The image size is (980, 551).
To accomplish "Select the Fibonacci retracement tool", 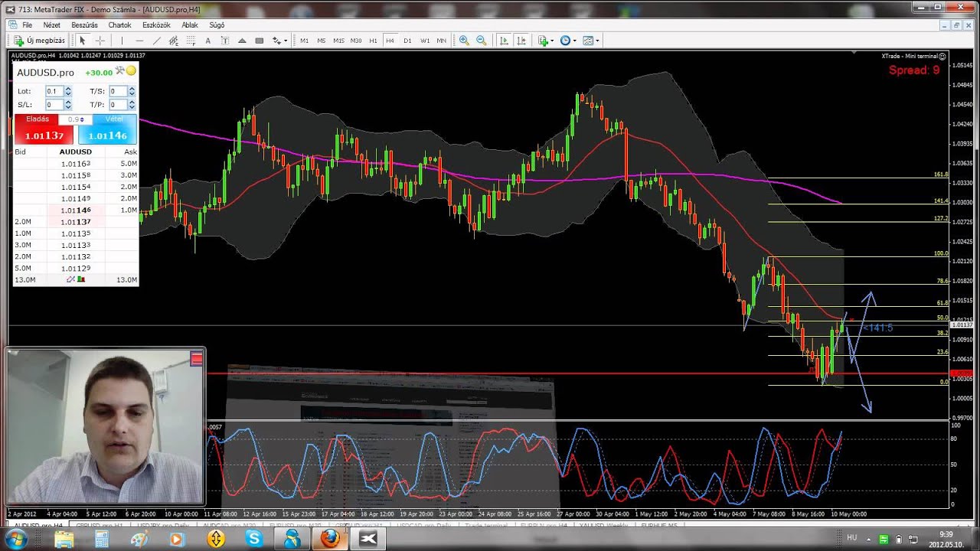I will pyautogui.click(x=191, y=41).
